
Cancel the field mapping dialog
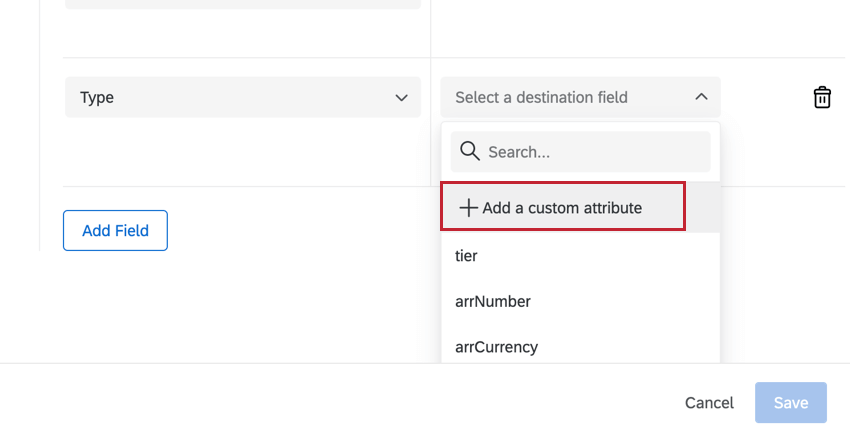tap(709, 403)
